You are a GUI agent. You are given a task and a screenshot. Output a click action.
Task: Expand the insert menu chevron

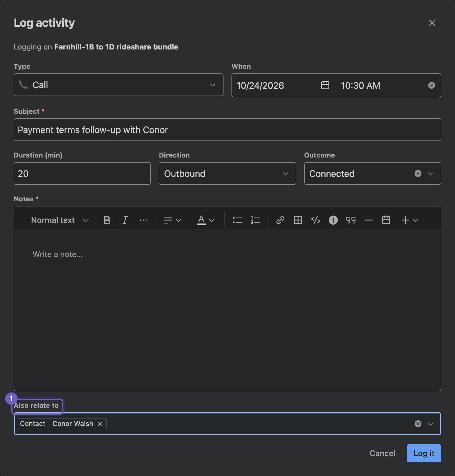(x=416, y=220)
